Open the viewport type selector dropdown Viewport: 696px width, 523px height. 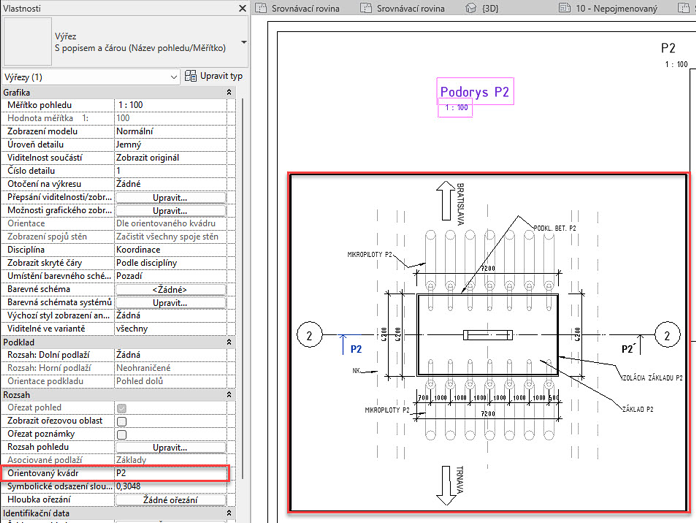coord(244,43)
